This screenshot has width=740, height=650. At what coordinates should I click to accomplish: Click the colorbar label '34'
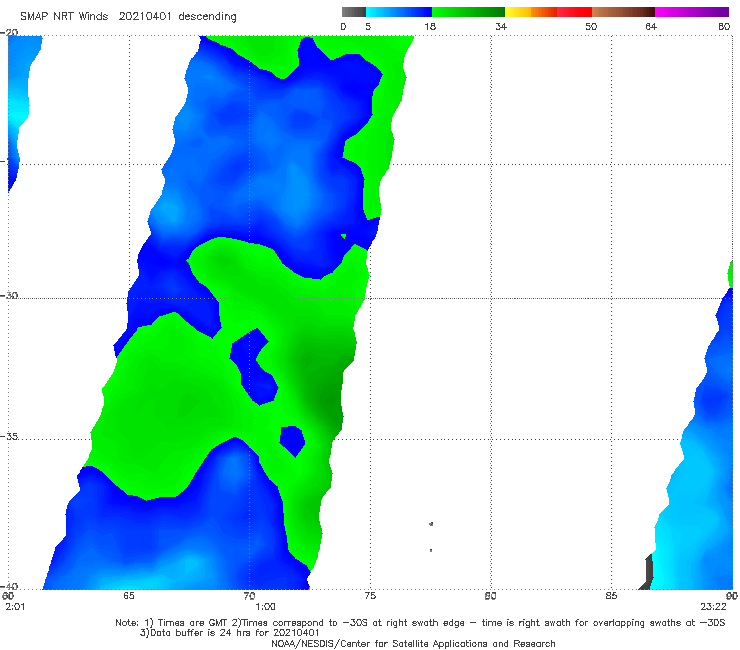pyautogui.click(x=501, y=27)
